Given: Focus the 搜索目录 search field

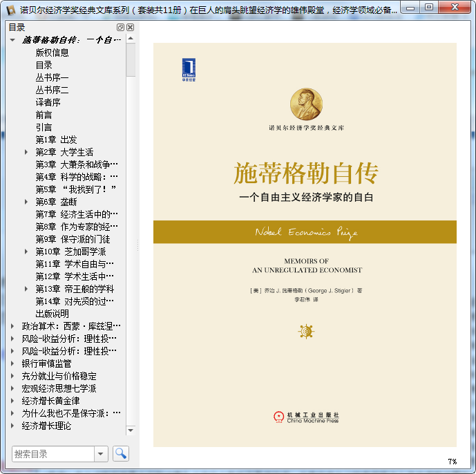Looking at the screenshot, I should pyautogui.click(x=53, y=454).
